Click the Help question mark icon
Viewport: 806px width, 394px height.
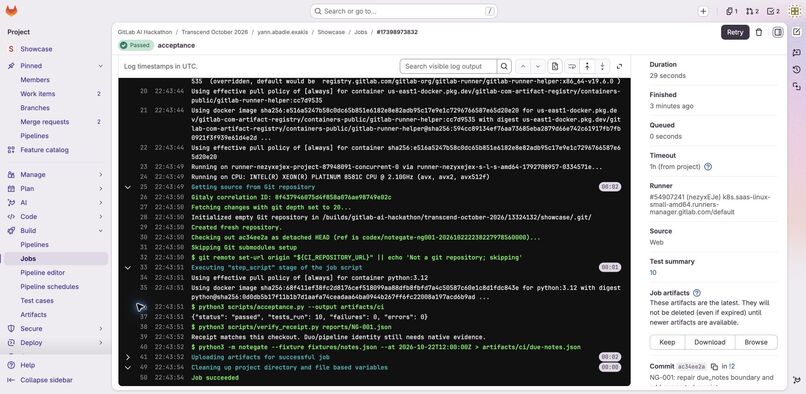tap(11, 365)
